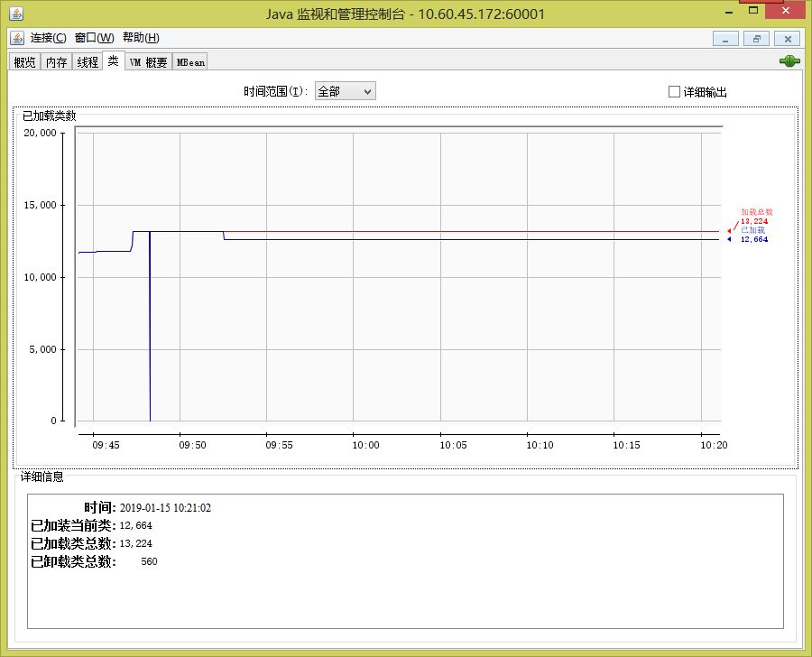Open the 帮助(H) menu

pyautogui.click(x=141, y=38)
